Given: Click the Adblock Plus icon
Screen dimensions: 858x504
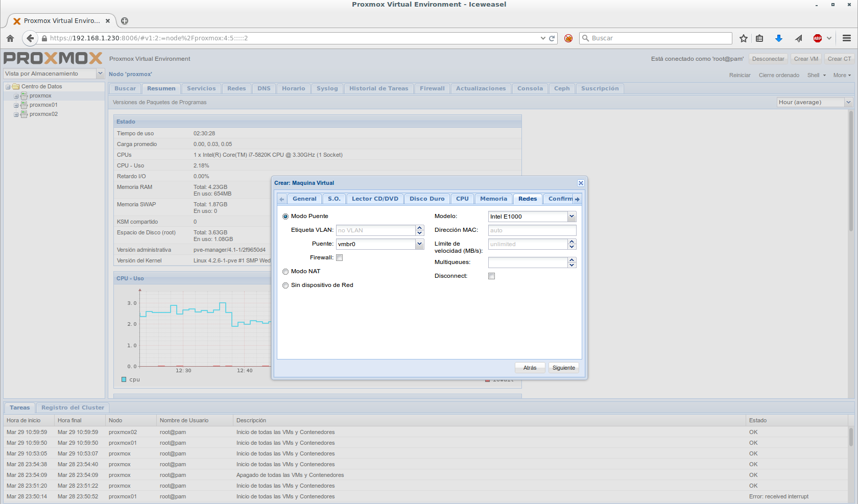Looking at the screenshot, I should pyautogui.click(x=818, y=38).
